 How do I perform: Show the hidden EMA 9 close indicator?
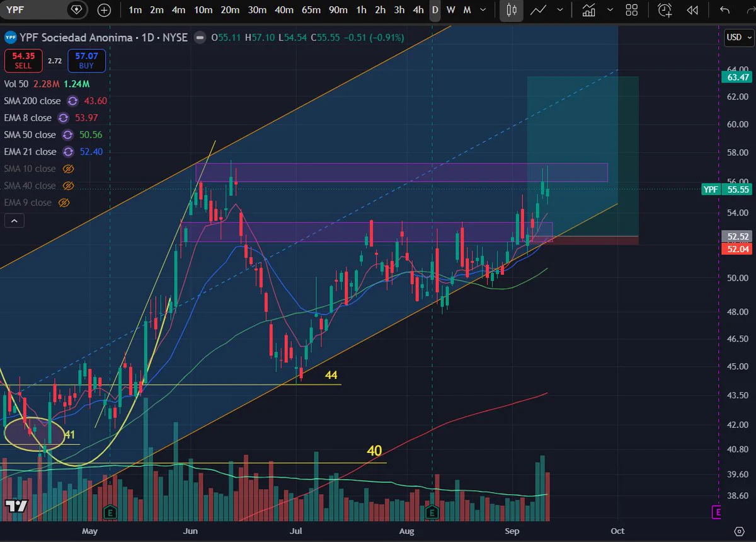click(x=63, y=203)
